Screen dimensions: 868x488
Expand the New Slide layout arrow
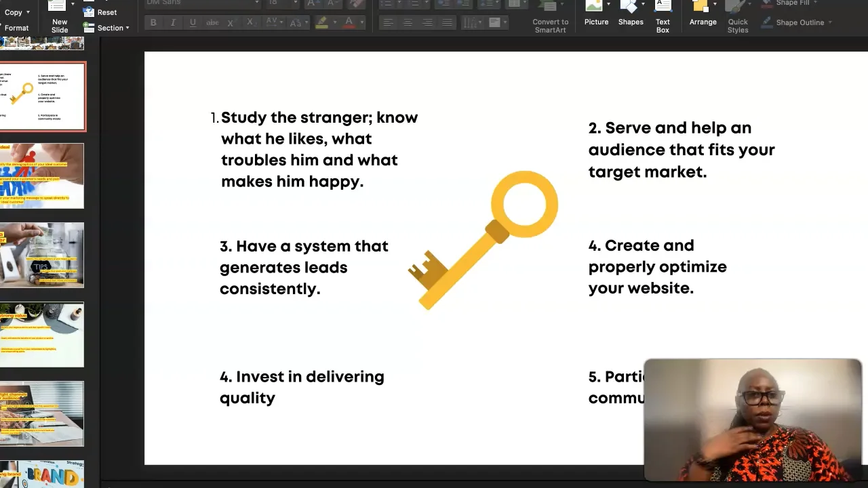[x=73, y=4]
